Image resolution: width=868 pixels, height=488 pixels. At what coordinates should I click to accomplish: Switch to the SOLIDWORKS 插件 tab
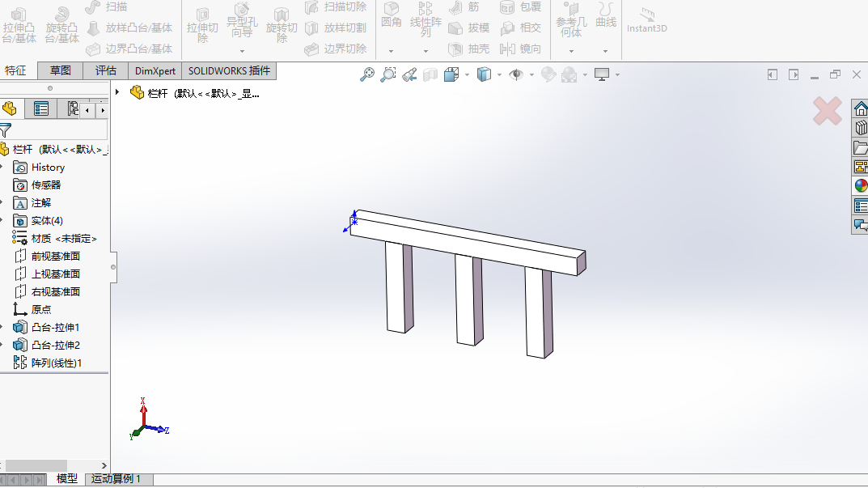point(229,71)
